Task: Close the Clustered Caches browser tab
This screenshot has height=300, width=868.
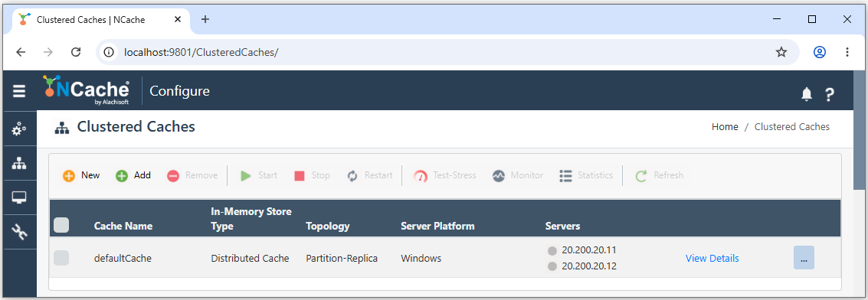Action: (178, 19)
